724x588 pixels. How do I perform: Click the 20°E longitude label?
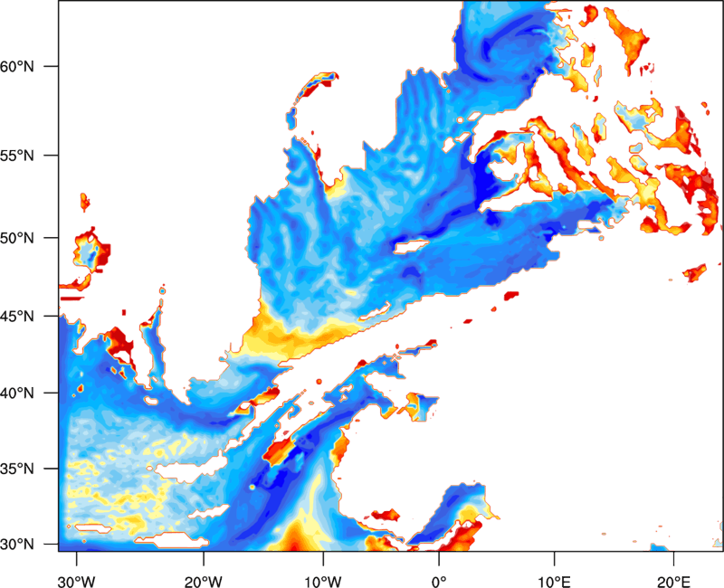[x=673, y=582]
